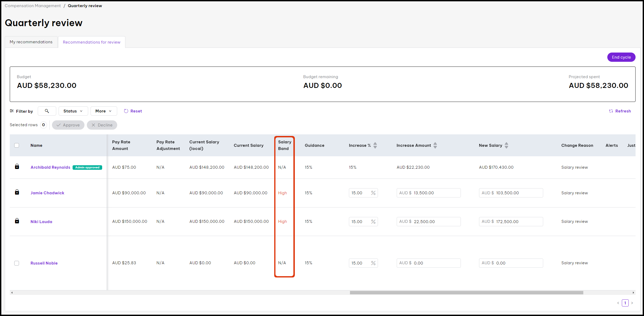The height and width of the screenshot is (316, 644).
Task: Select the Russell Noble row checkbox
Action: point(17,263)
